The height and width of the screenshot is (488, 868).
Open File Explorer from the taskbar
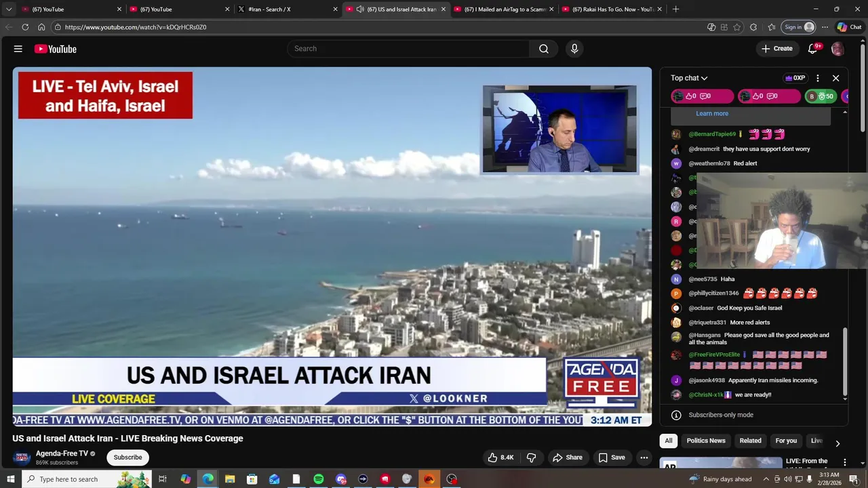230,479
